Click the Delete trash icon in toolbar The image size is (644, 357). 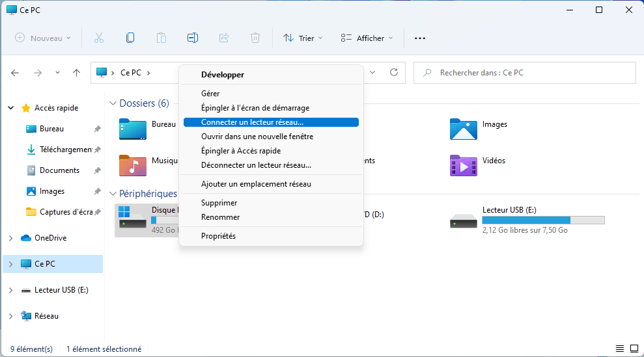point(256,38)
